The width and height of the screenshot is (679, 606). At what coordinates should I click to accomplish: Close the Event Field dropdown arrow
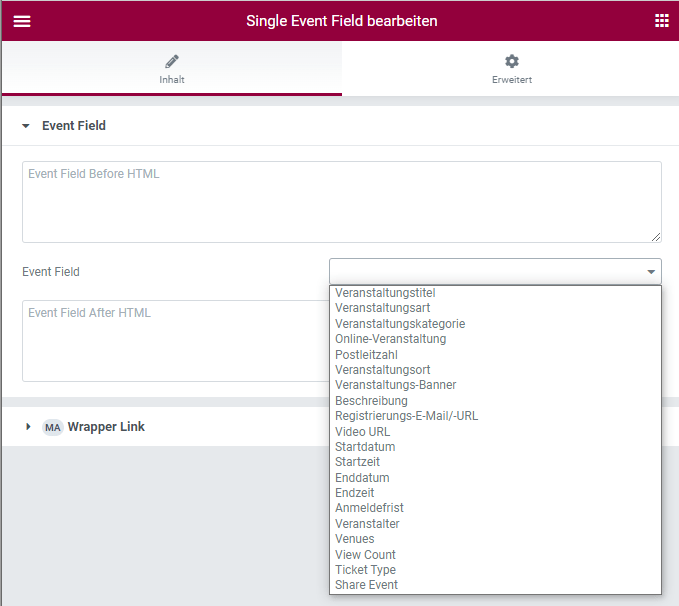[651, 272]
